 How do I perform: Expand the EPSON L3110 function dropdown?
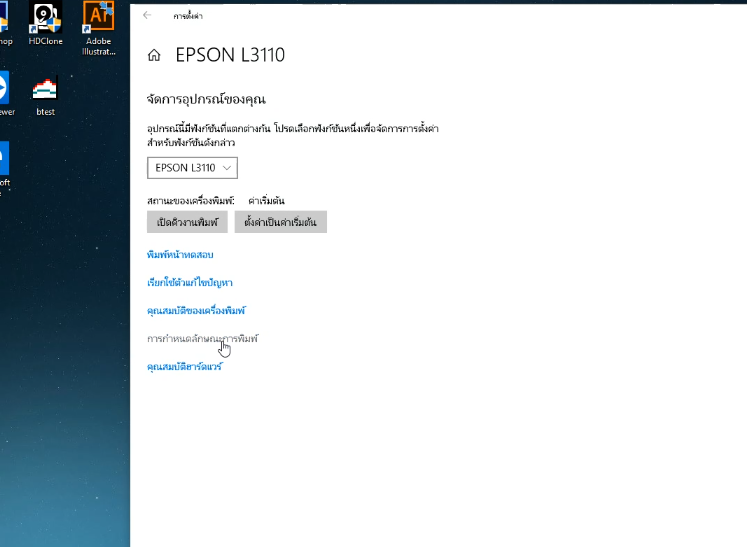point(192,168)
